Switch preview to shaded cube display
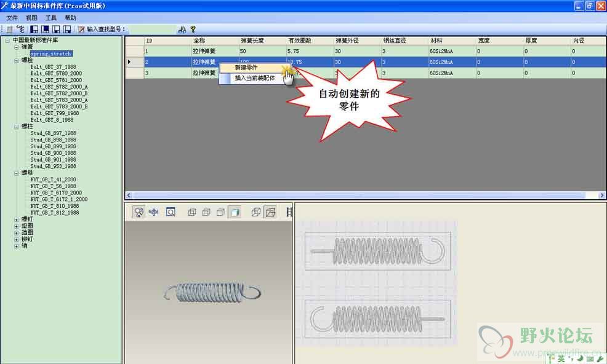This screenshot has width=607, height=364. (235, 212)
